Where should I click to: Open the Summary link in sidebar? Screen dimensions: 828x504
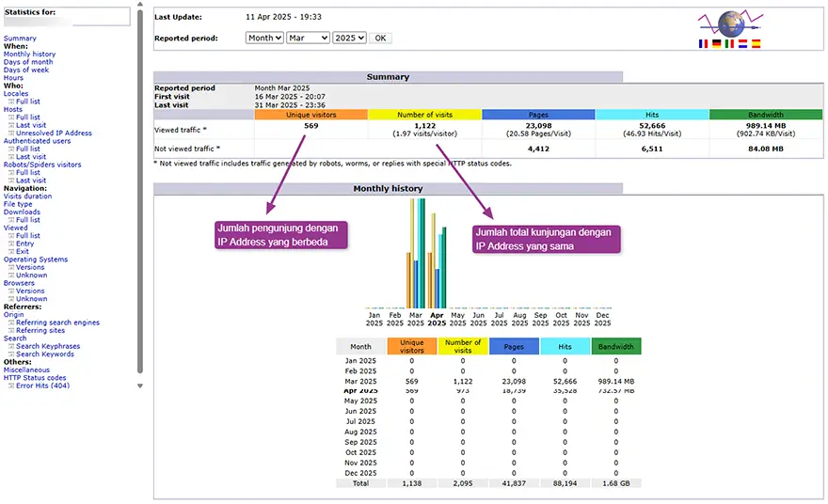pos(20,38)
